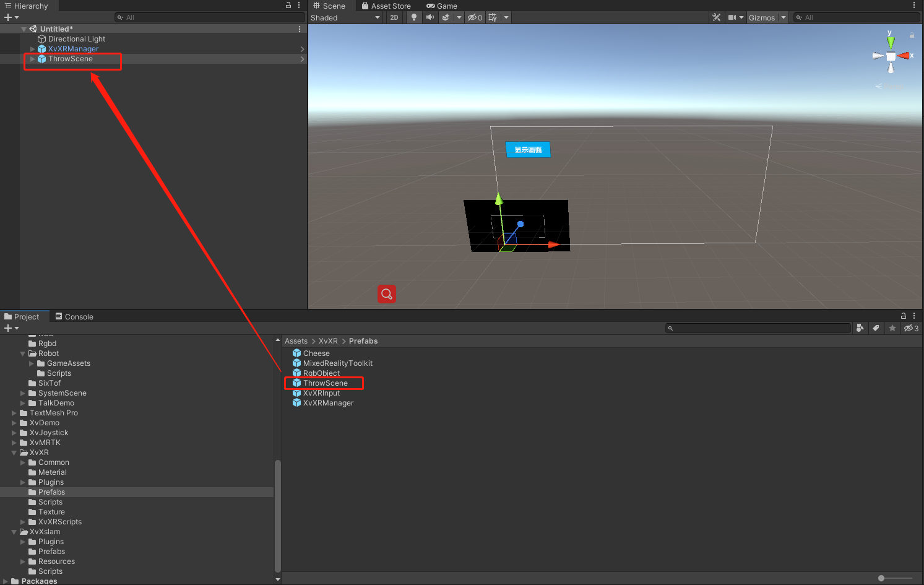Toggle scene audio mute icon
The image size is (924, 585).
coord(430,17)
